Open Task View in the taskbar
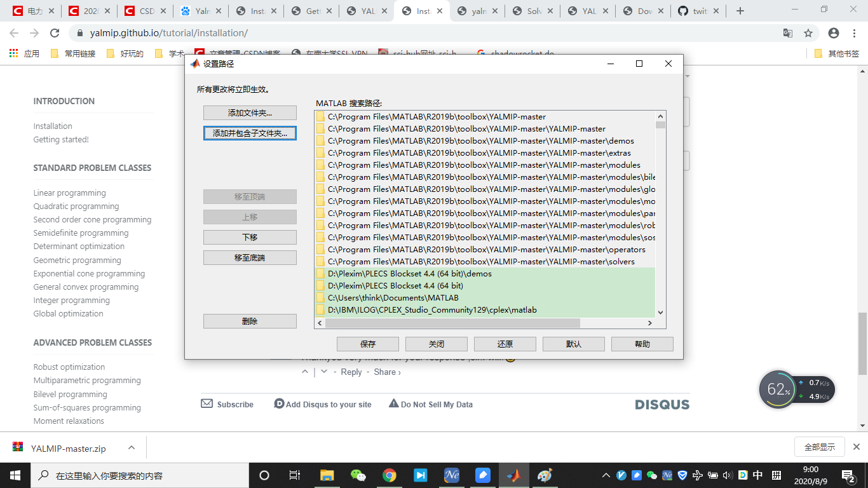 point(295,475)
